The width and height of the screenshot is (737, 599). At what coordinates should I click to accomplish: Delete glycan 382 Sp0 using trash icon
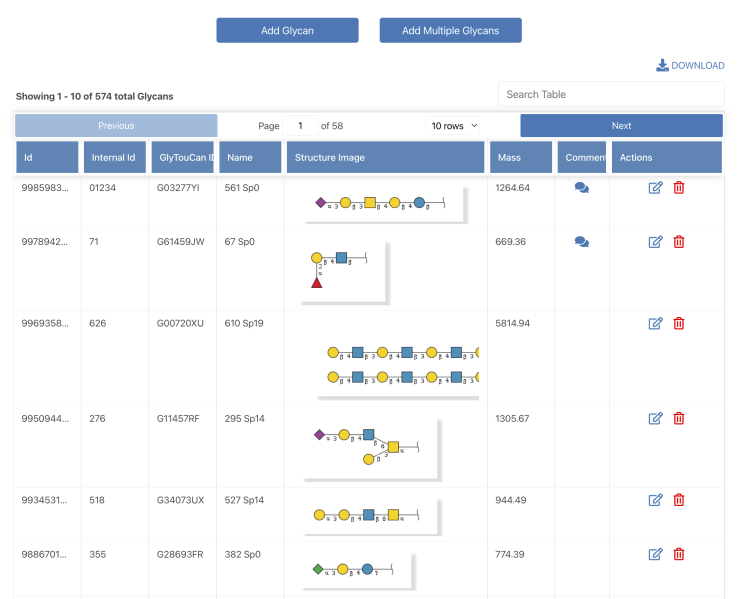679,554
